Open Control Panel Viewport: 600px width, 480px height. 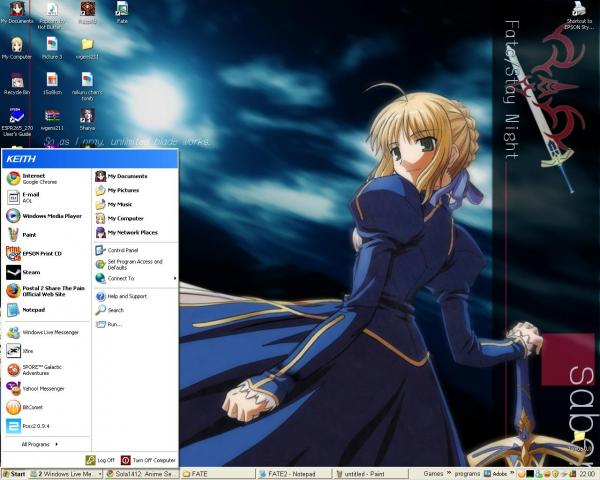coord(135,250)
